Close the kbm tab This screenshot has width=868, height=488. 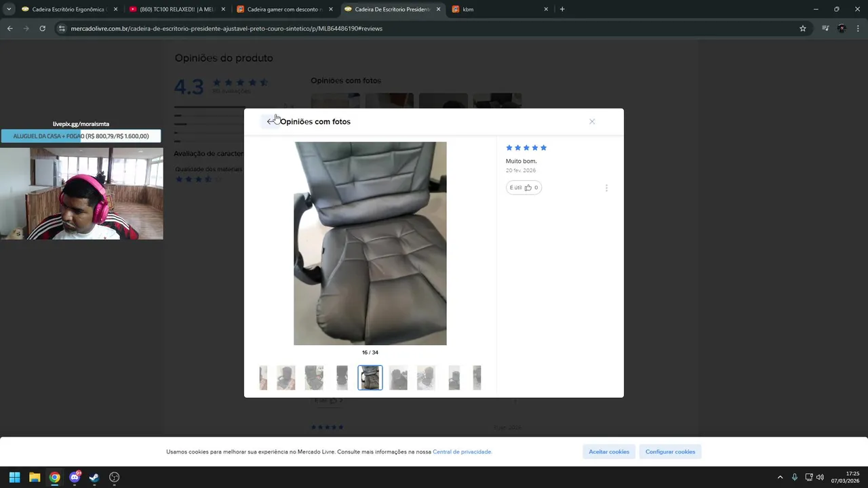[546, 9]
